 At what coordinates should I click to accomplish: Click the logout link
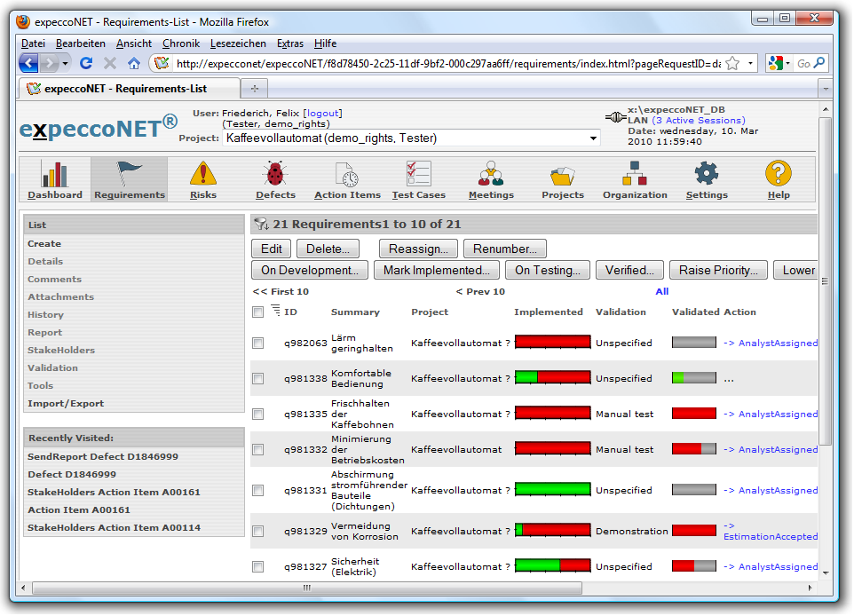322,114
